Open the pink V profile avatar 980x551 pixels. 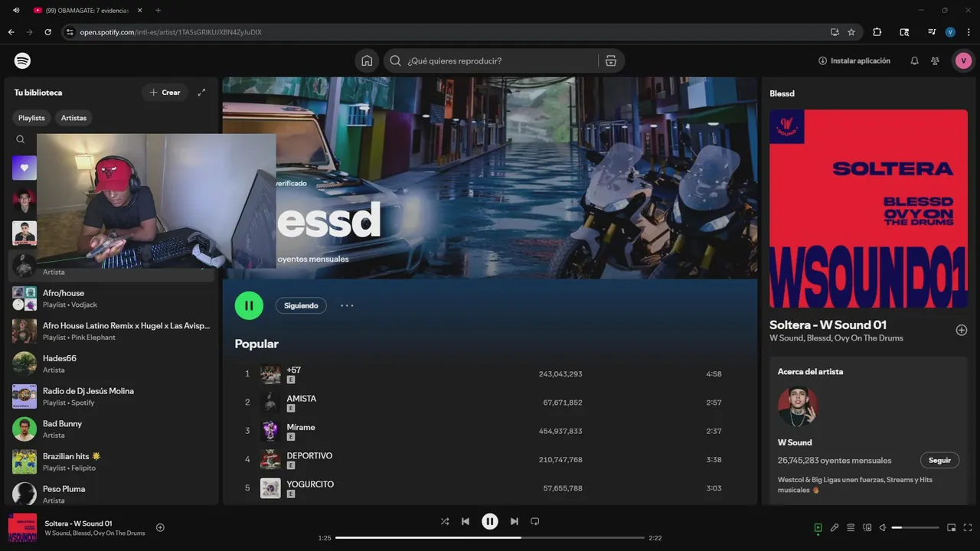(963, 60)
